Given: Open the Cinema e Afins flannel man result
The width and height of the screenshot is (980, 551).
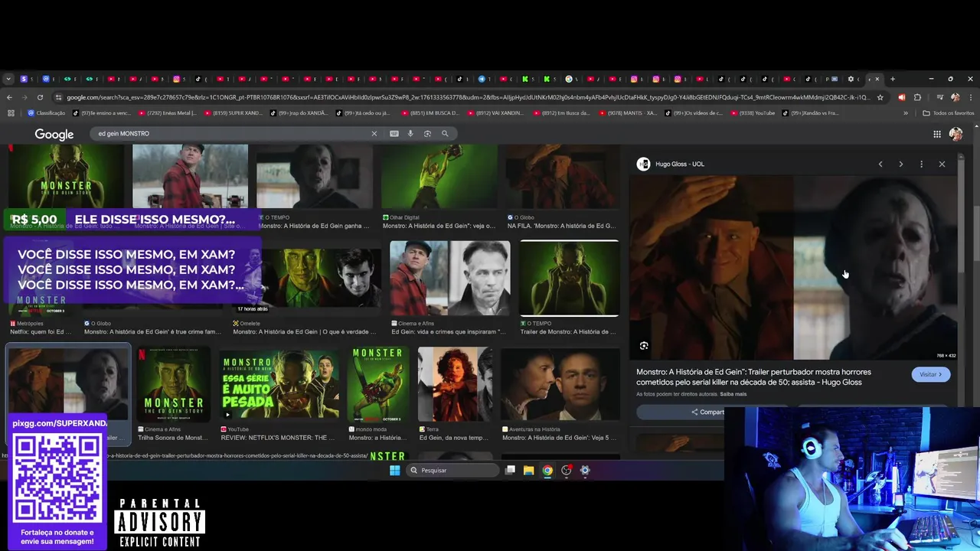Looking at the screenshot, I should tap(449, 279).
